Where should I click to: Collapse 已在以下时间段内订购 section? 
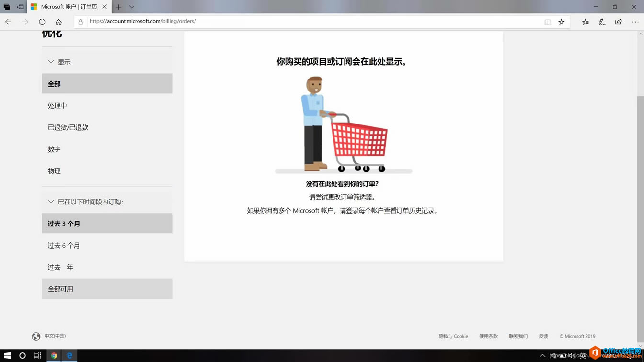tap(107, 202)
